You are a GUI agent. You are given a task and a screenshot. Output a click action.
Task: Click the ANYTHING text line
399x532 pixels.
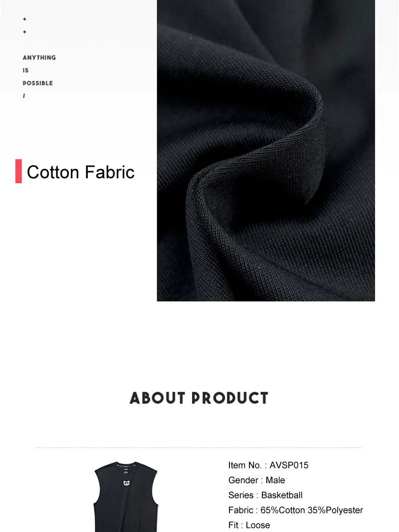click(39, 58)
